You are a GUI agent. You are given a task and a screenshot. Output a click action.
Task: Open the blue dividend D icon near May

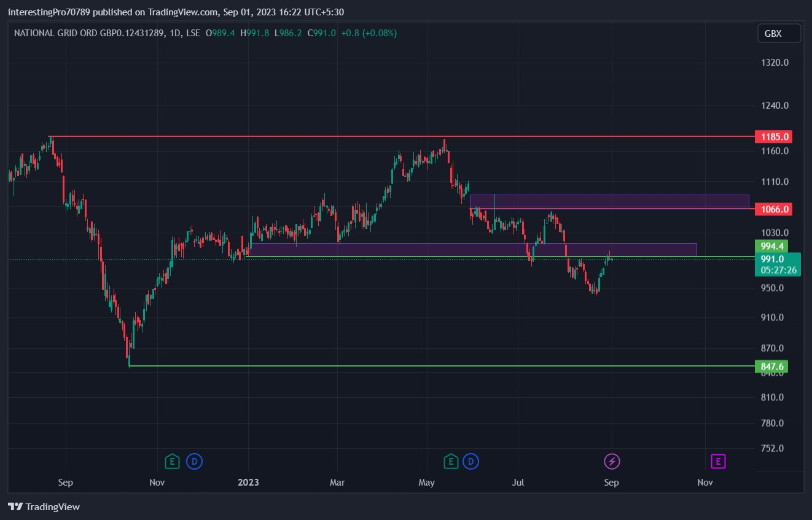[471, 461]
